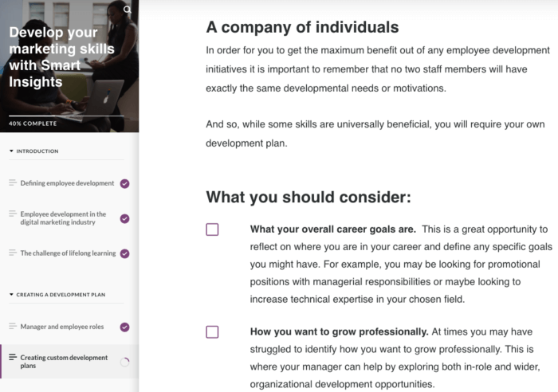Tick the grow professionally checkbox
This screenshot has width=558, height=392.
click(x=212, y=331)
